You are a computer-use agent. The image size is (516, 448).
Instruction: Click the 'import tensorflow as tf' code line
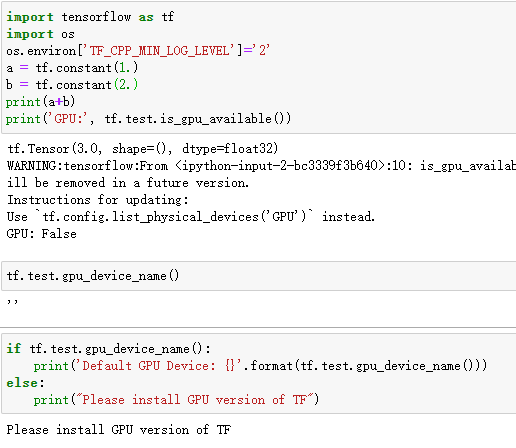[x=90, y=17]
